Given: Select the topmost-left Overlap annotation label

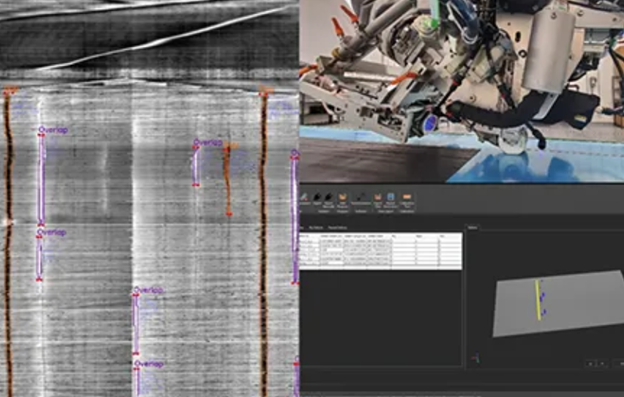Looking at the screenshot, I should click(x=53, y=130).
